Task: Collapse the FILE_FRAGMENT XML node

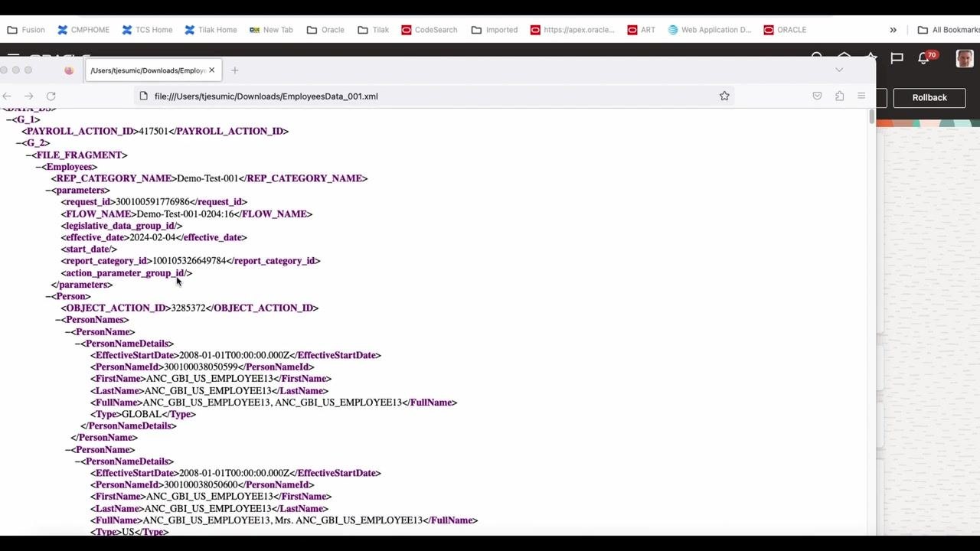Action: [29, 155]
